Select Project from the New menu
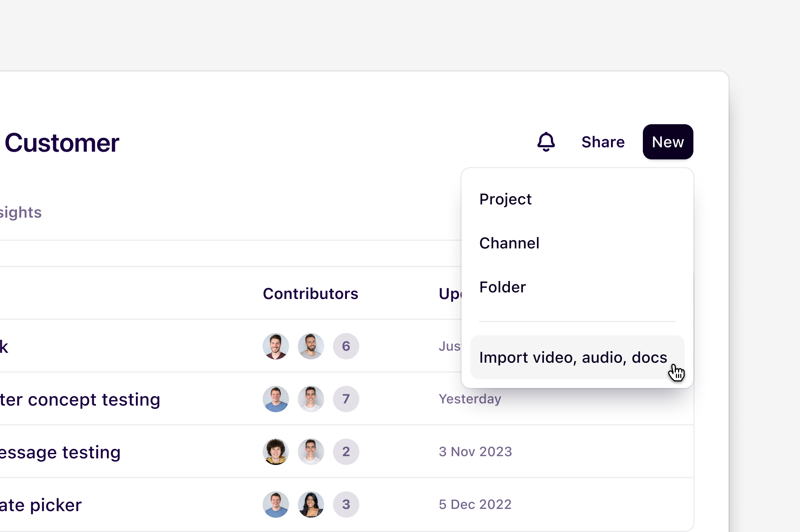 point(505,199)
